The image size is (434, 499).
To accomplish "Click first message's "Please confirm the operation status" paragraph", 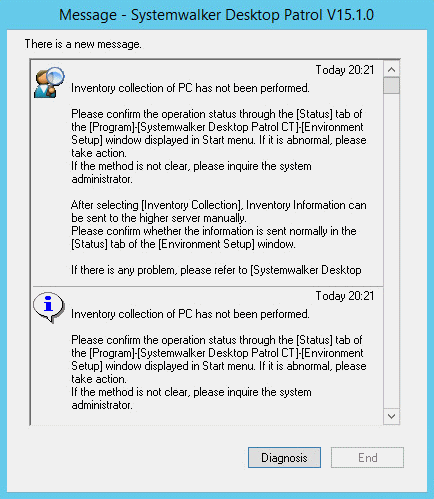I will [219, 133].
